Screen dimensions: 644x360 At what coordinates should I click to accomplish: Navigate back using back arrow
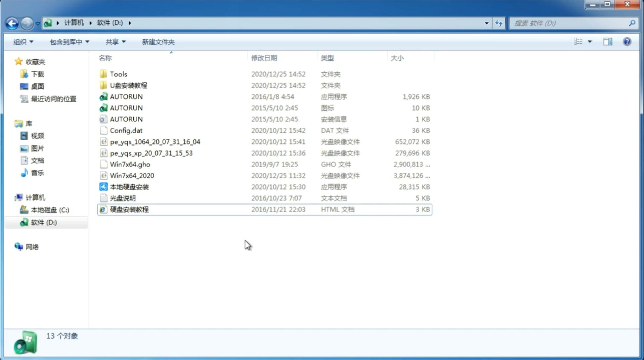coord(12,22)
